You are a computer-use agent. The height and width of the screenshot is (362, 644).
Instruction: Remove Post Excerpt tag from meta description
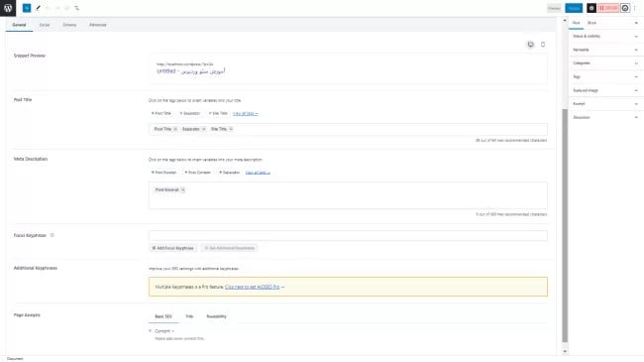(182, 190)
